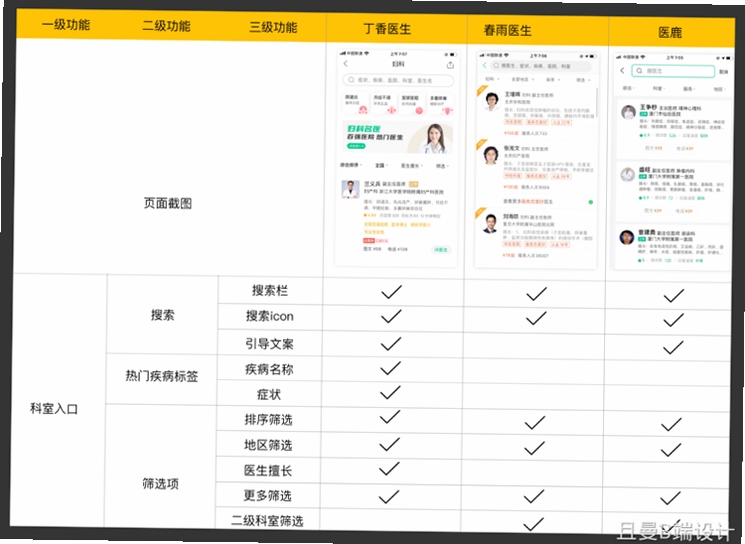Tap second doctor avatar in 春雨医生 screenshot

click(x=490, y=155)
